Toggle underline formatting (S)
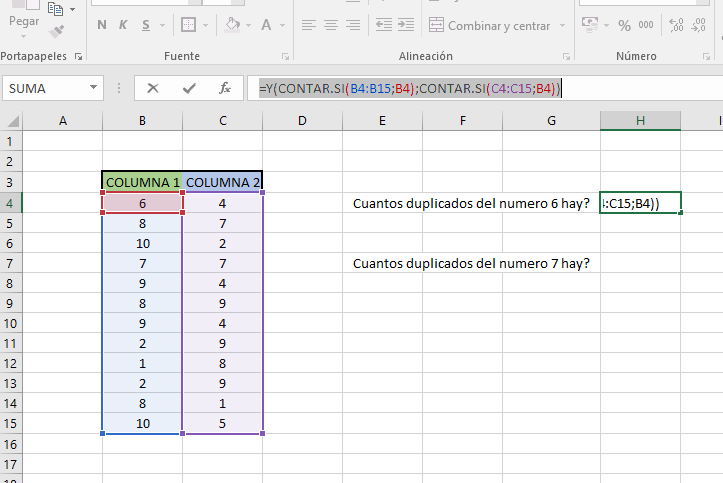Viewport: 723px width, 483px height. tap(145, 25)
